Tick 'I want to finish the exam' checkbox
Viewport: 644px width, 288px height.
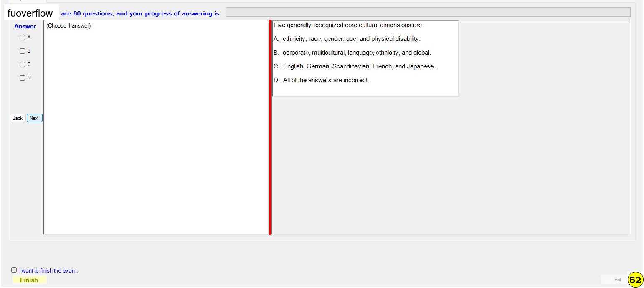(x=14, y=270)
